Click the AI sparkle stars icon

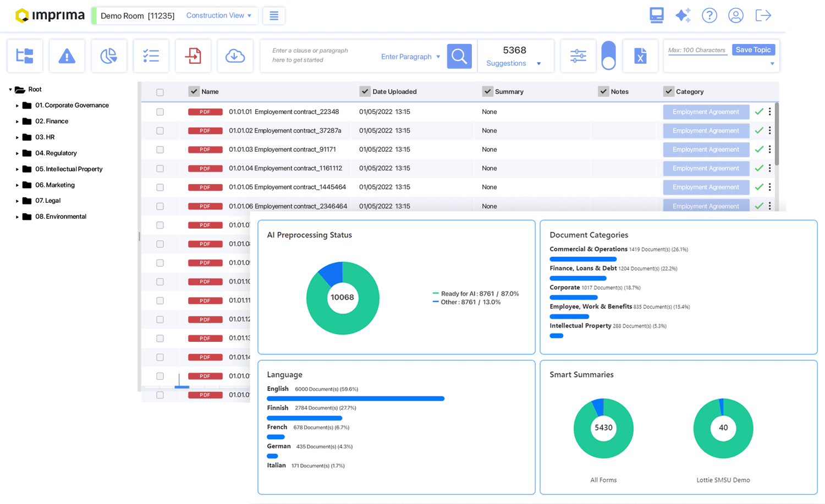(x=683, y=15)
